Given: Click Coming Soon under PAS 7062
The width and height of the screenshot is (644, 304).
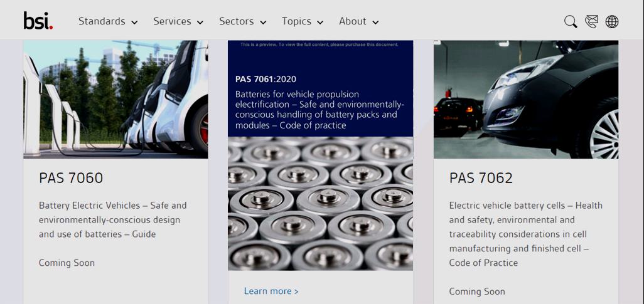Looking at the screenshot, I should pyautogui.click(x=477, y=291).
